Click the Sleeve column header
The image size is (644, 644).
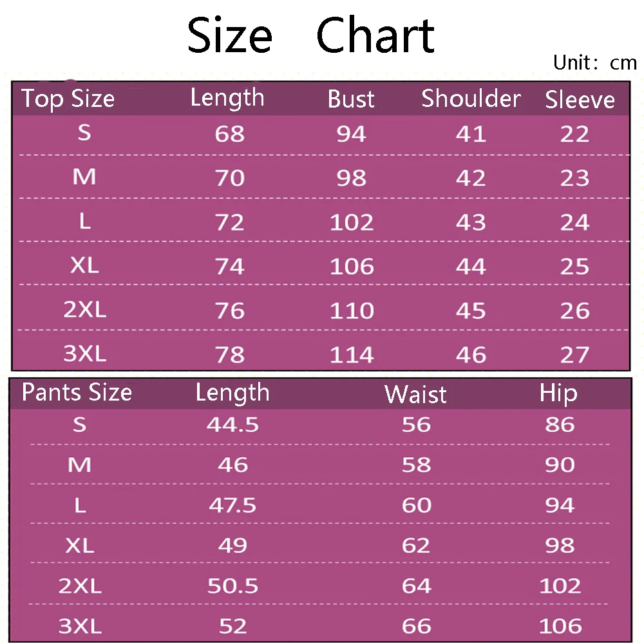580,99
